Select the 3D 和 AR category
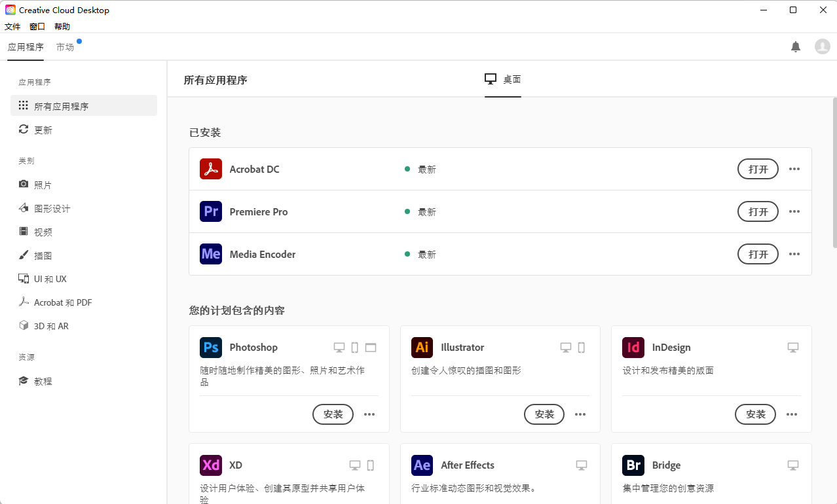This screenshot has width=837, height=504. (x=84, y=326)
